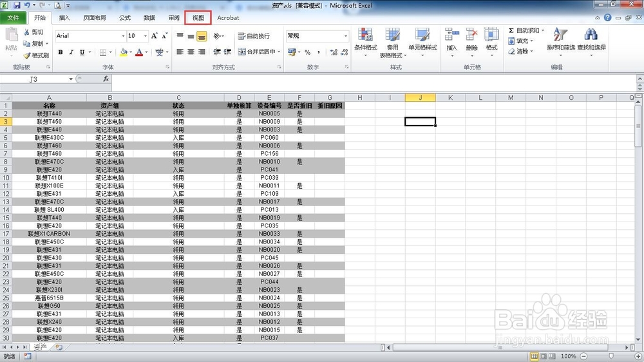Screen dimensions: 644x362
Task: Open Find and Select 查找和选择 binoculars
Action: coord(591,43)
